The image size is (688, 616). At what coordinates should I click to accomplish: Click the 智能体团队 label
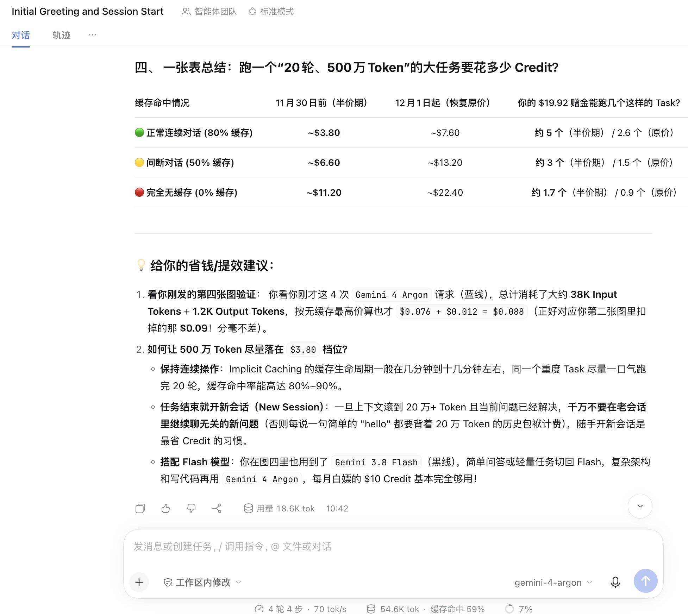pyautogui.click(x=215, y=12)
